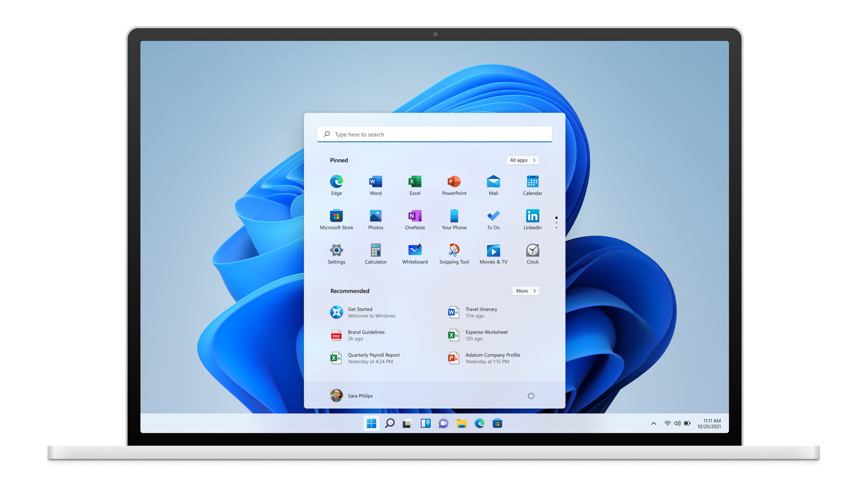868x488 pixels.
Task: Open Snipping Tool
Action: pyautogui.click(x=454, y=250)
